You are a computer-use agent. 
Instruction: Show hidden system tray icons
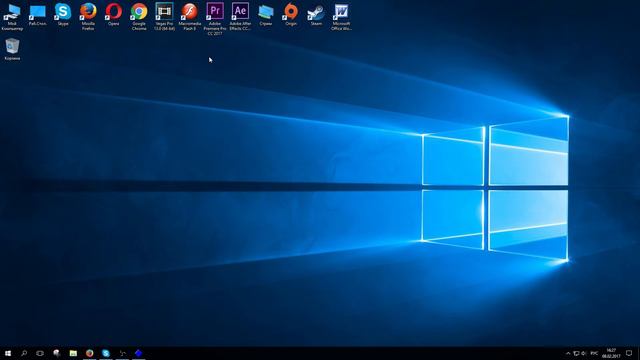568,353
